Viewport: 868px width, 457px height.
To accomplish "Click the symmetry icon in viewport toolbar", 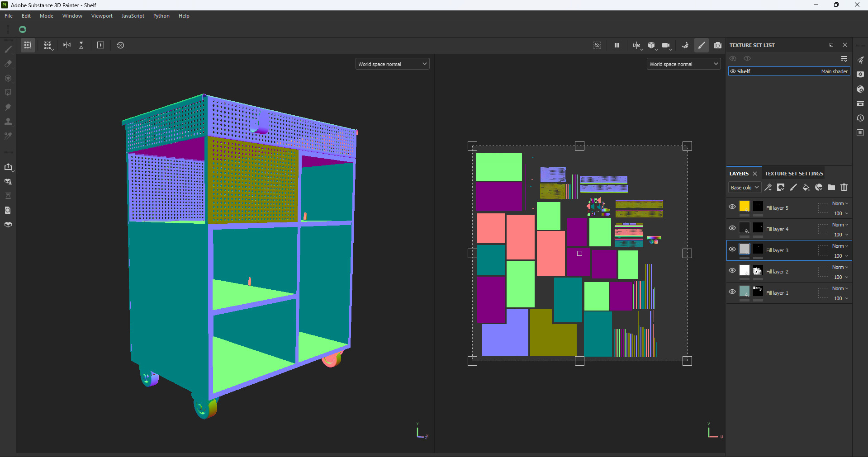I will pyautogui.click(x=67, y=45).
